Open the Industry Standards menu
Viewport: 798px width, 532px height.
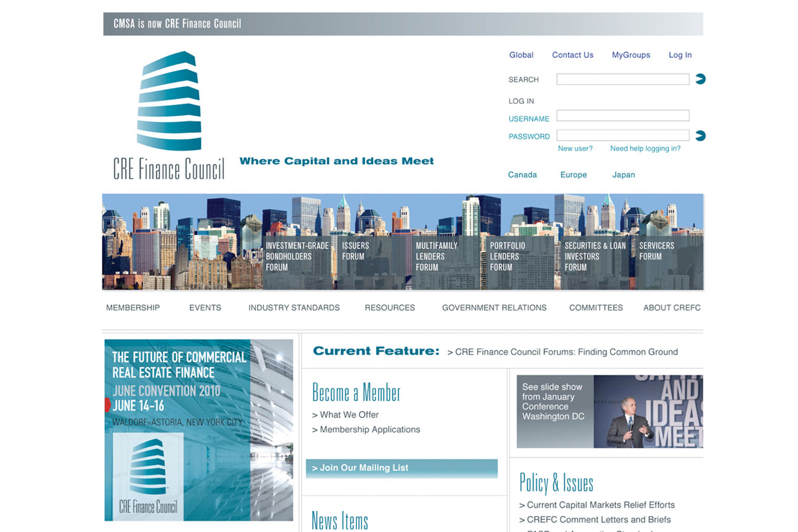(x=294, y=308)
